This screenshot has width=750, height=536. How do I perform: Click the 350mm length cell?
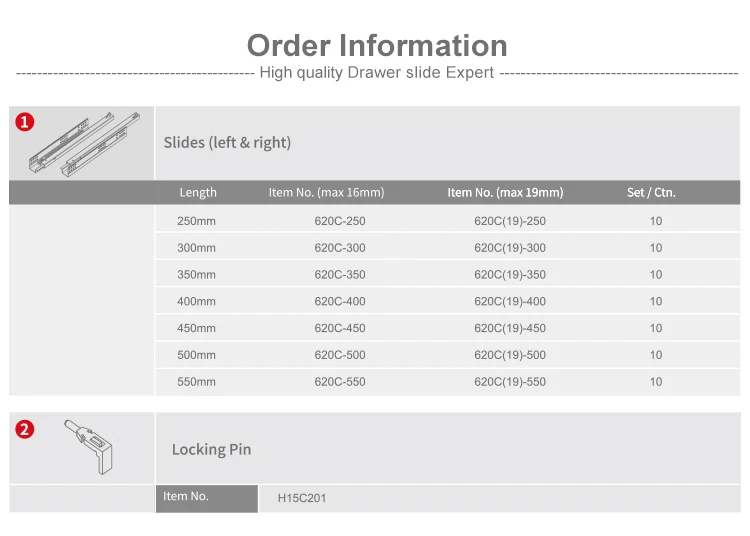196,275
